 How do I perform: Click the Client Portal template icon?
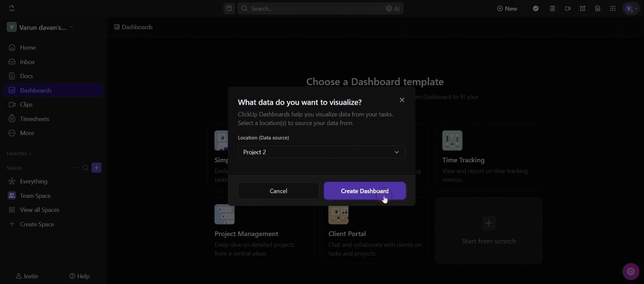(338, 215)
